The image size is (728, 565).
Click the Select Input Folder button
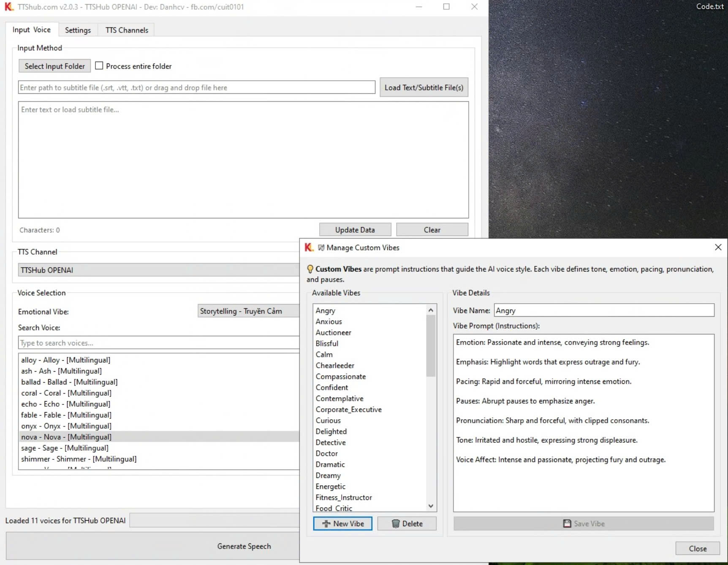[55, 66]
